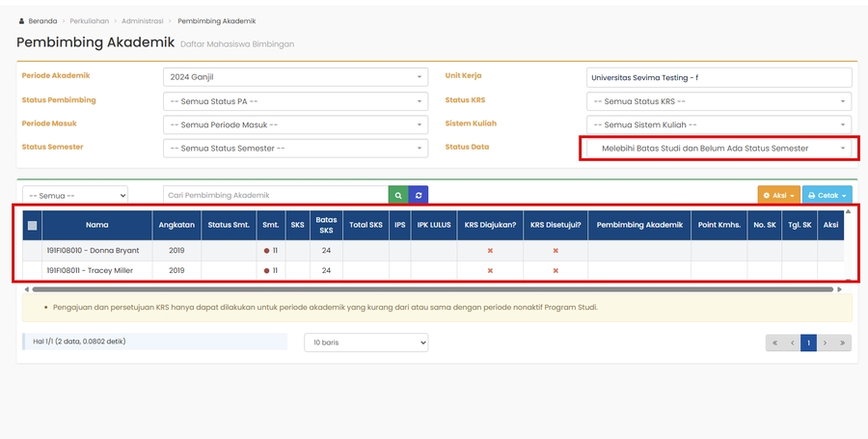Expand the Status Data dropdown
The height and width of the screenshot is (439, 868).
tap(719, 148)
